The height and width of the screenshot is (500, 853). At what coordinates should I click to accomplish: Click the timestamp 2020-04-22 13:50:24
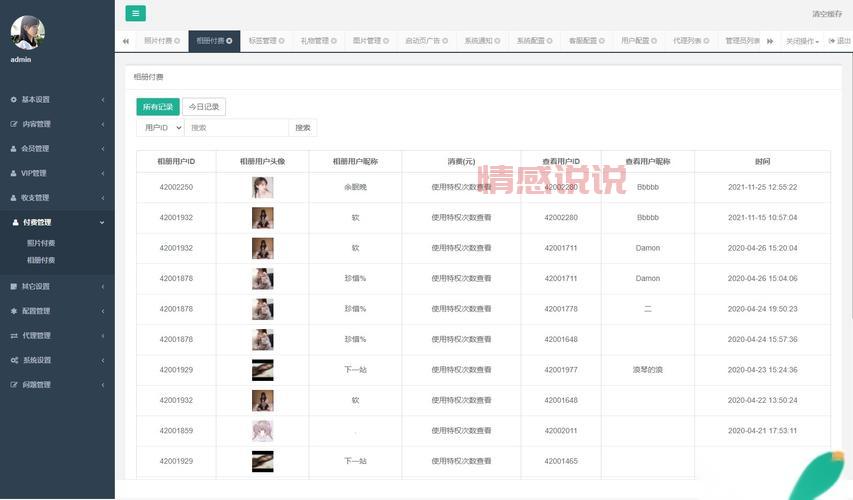[763, 400]
